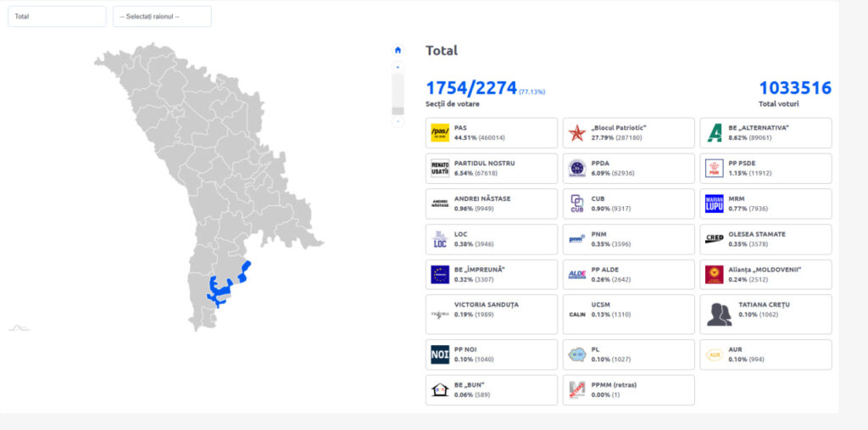868x430 pixels.
Task: Click the 1033516 total votes number
Action: pos(795,88)
